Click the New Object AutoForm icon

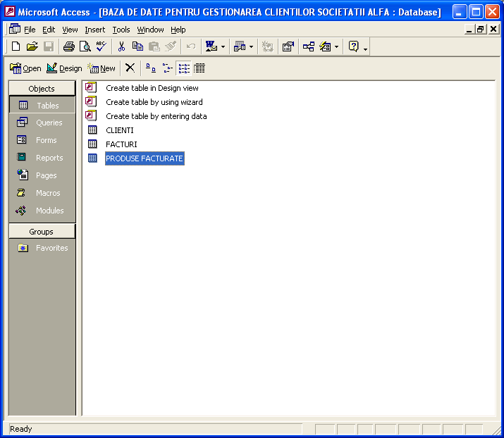325,47
